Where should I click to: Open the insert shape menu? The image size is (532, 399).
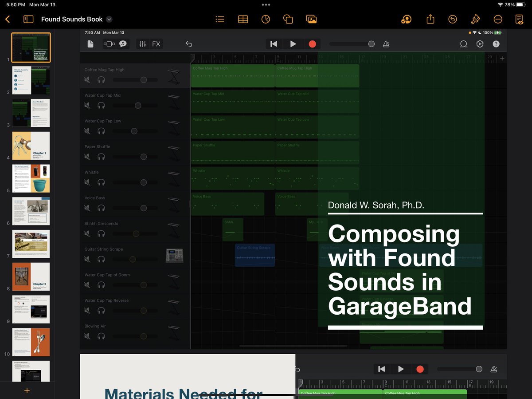coord(288,20)
